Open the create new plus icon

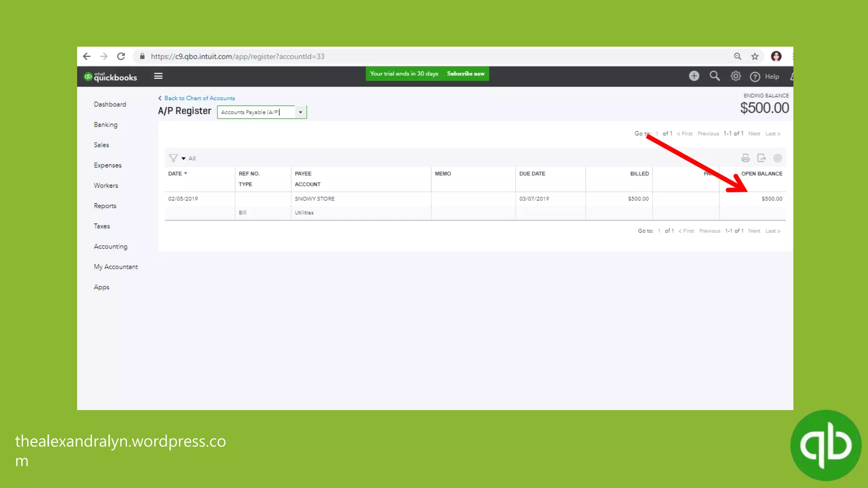694,76
